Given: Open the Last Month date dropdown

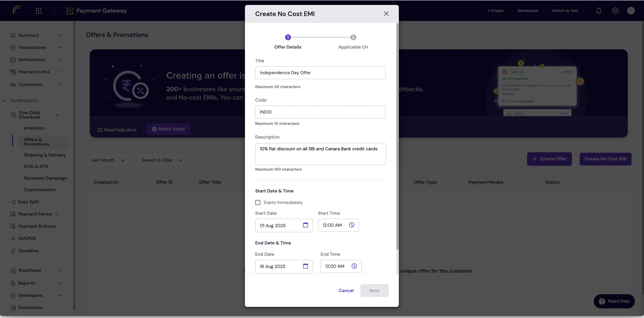Looking at the screenshot, I should [x=108, y=160].
